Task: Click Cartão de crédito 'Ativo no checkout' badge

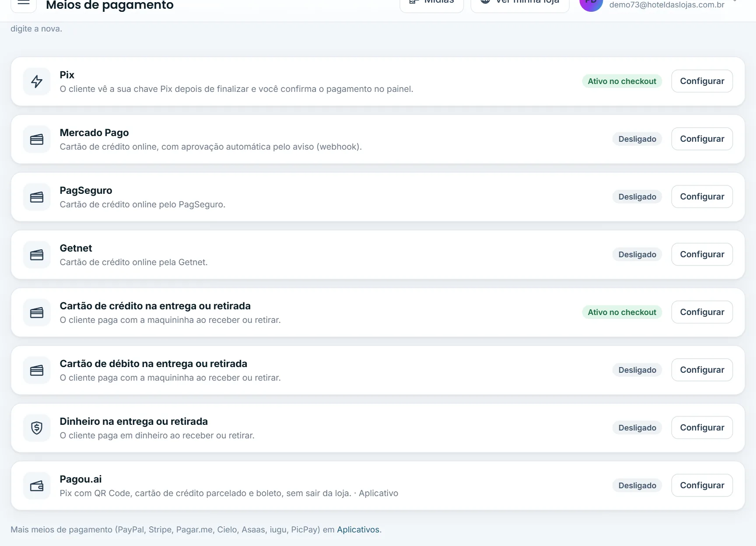Action: pos(622,312)
